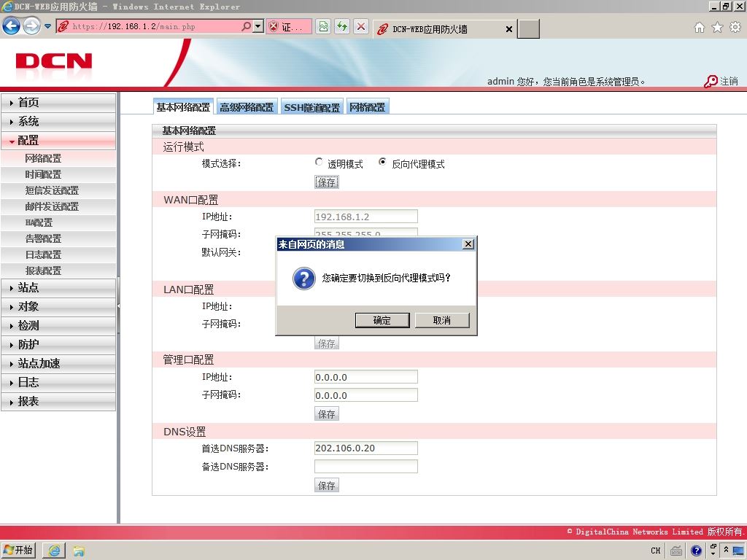Close the 来自网页的消息 dialog with X
The height and width of the screenshot is (560, 747).
pos(468,244)
